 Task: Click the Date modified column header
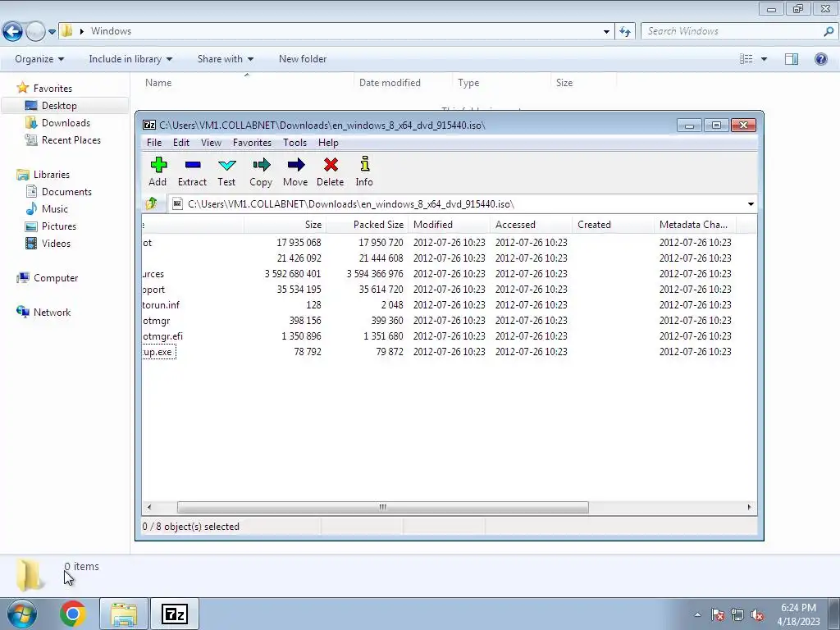(402, 83)
